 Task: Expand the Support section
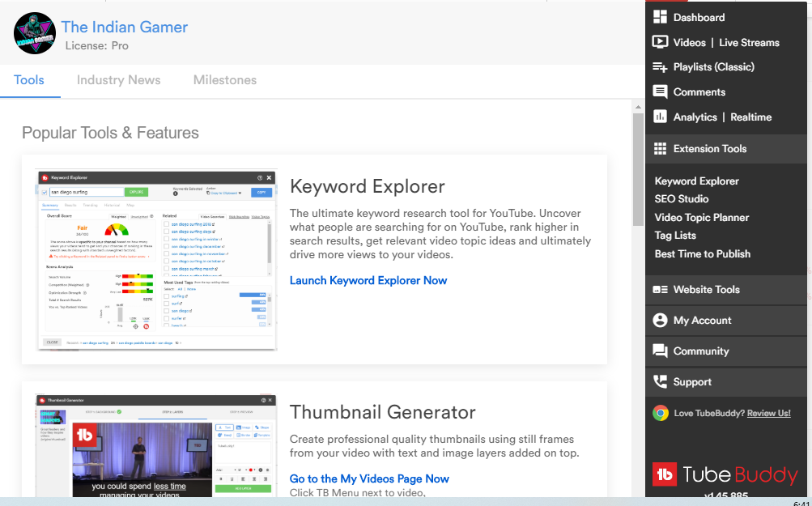click(725, 381)
